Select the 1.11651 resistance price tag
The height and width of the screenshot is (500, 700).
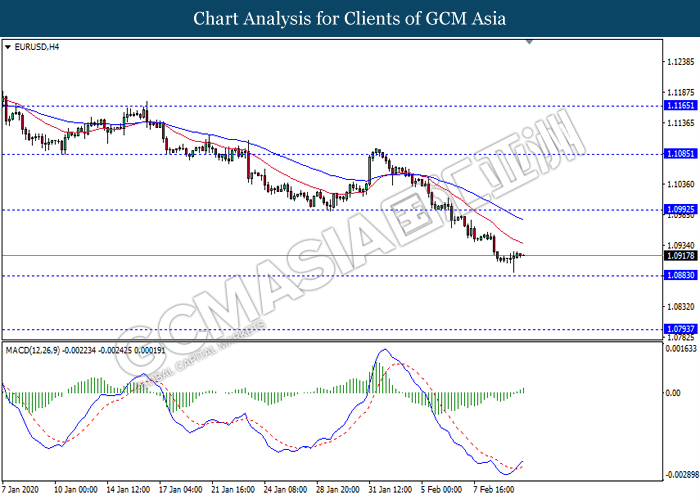[680, 104]
